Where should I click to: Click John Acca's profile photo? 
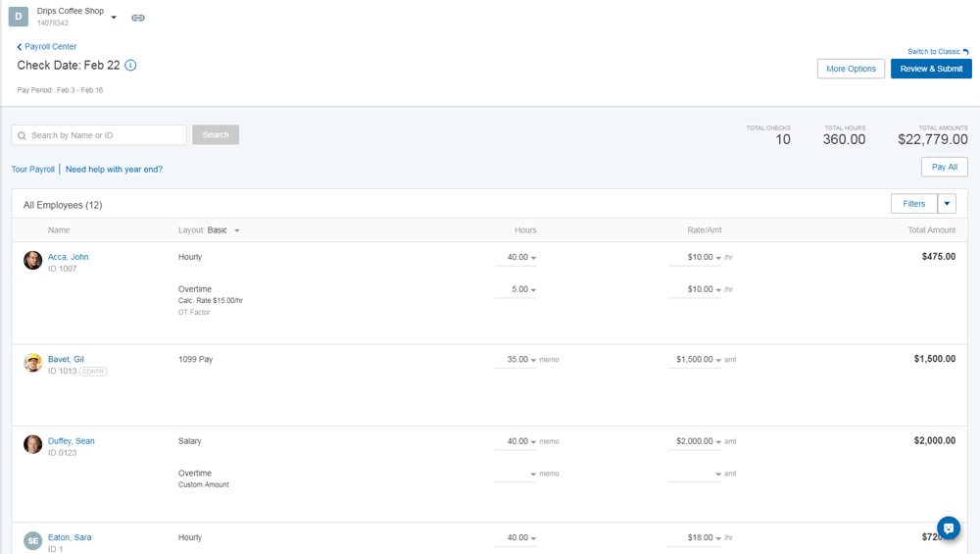(32, 260)
